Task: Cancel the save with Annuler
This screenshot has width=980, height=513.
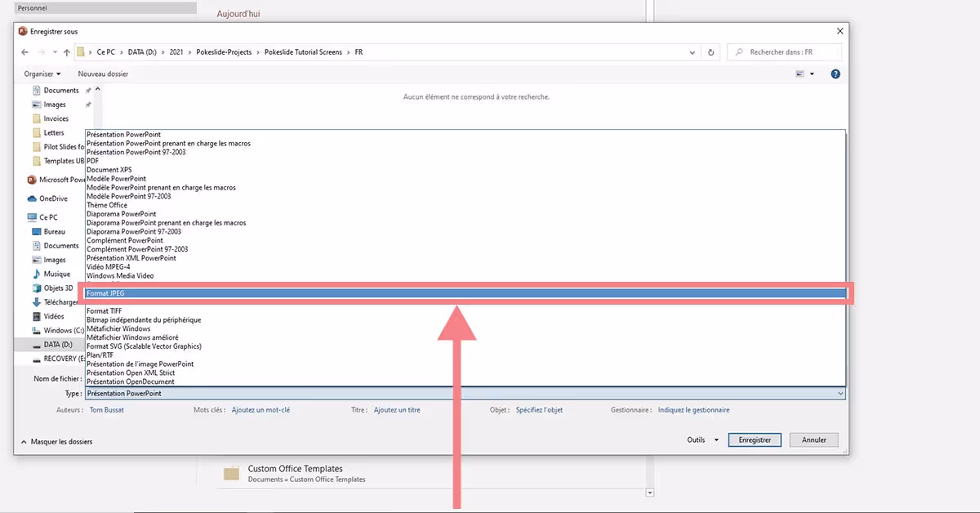Action: tap(813, 439)
